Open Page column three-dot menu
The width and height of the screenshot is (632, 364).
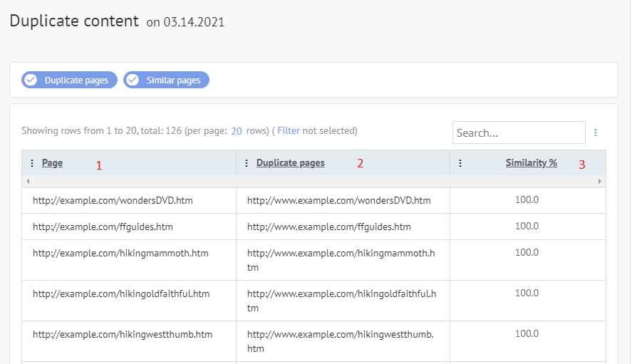click(x=31, y=163)
